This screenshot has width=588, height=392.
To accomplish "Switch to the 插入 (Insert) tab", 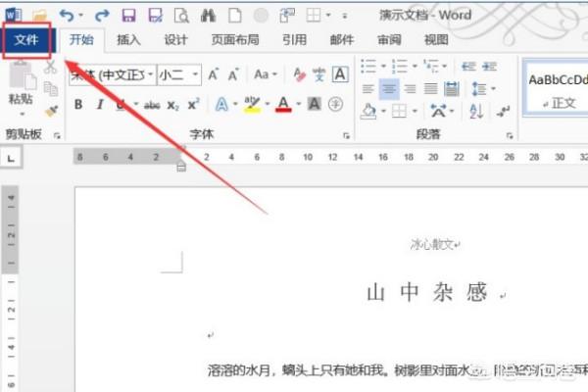I will pyautogui.click(x=127, y=40).
